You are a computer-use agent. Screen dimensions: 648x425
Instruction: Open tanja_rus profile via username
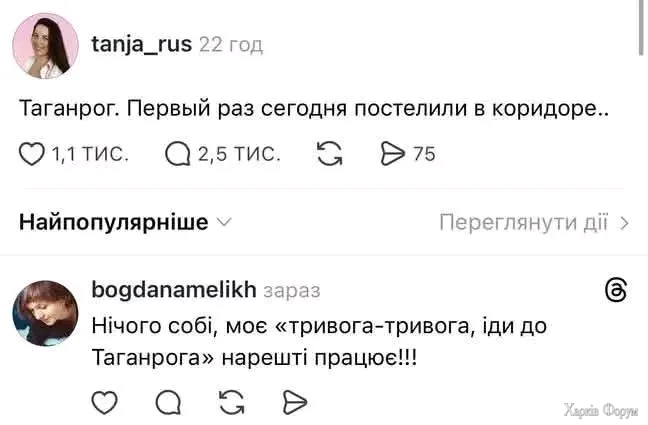click(141, 44)
